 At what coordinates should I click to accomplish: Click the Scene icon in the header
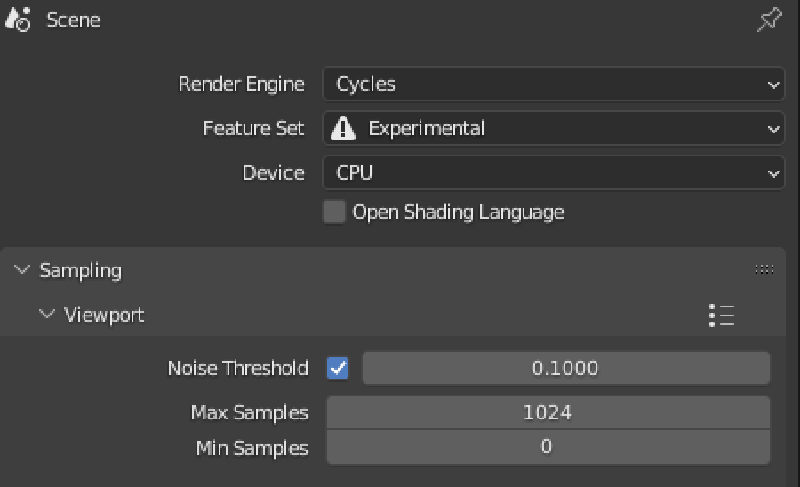click(x=18, y=20)
